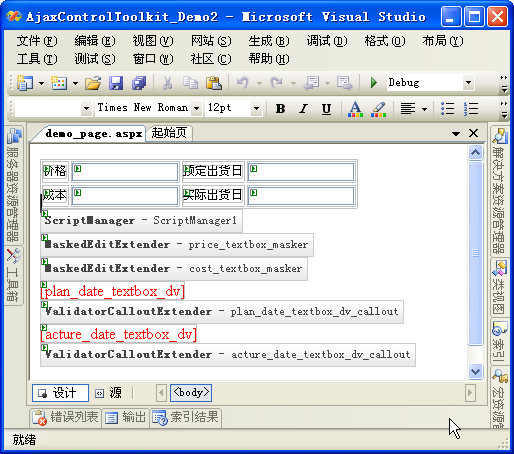
Task: Click the 价格 price textbox field
Action: [125, 172]
